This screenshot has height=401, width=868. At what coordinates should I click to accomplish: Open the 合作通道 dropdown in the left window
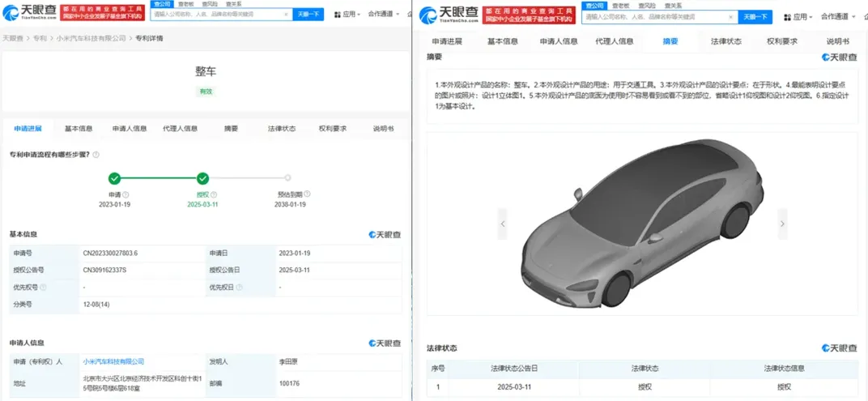click(x=385, y=15)
